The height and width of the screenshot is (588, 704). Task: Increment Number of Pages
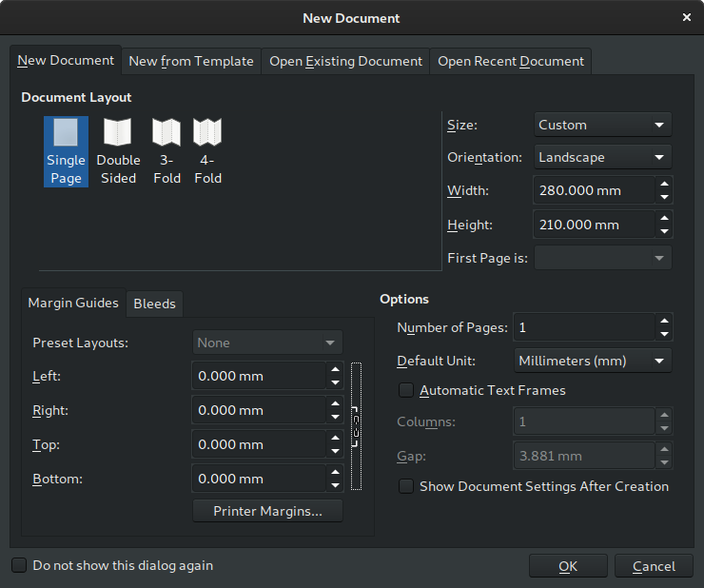click(664, 321)
